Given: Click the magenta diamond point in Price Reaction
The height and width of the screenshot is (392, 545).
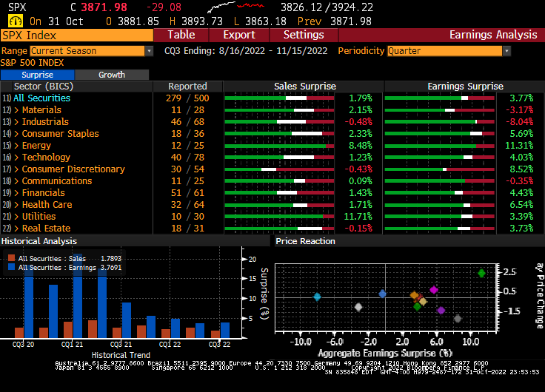Looking at the screenshot, I should click(433, 290).
